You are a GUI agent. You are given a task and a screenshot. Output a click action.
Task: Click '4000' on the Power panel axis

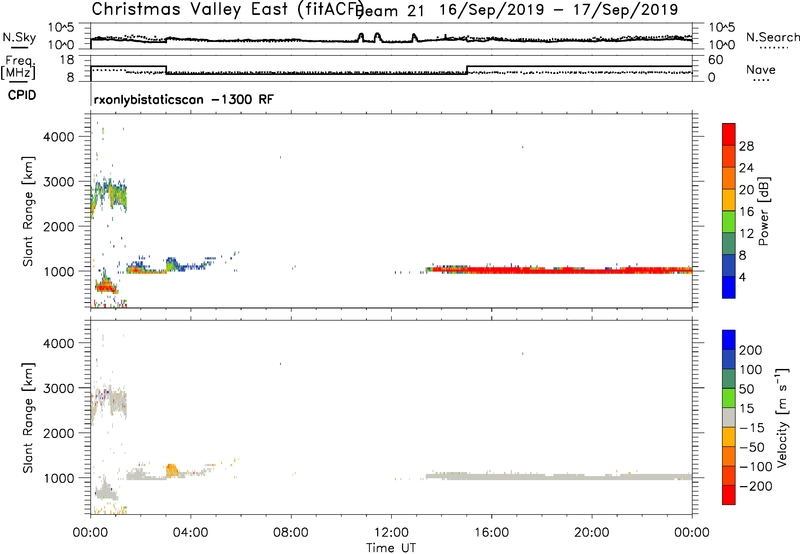point(59,137)
